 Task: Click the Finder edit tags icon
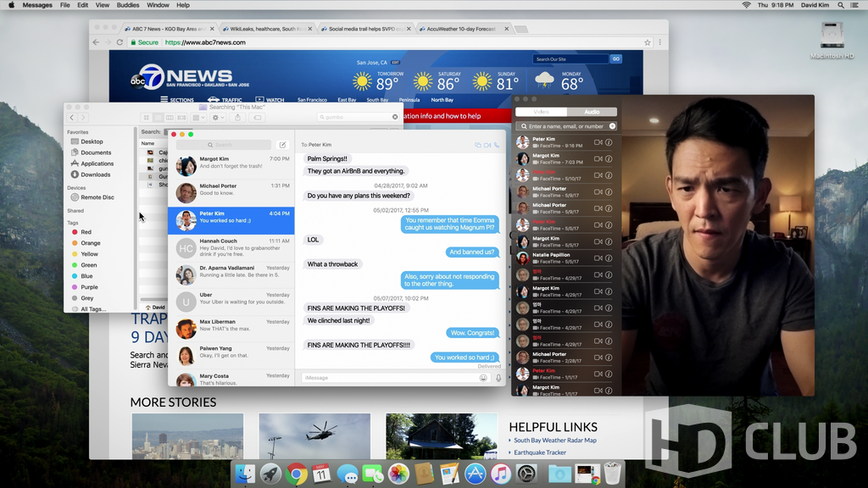[258, 117]
